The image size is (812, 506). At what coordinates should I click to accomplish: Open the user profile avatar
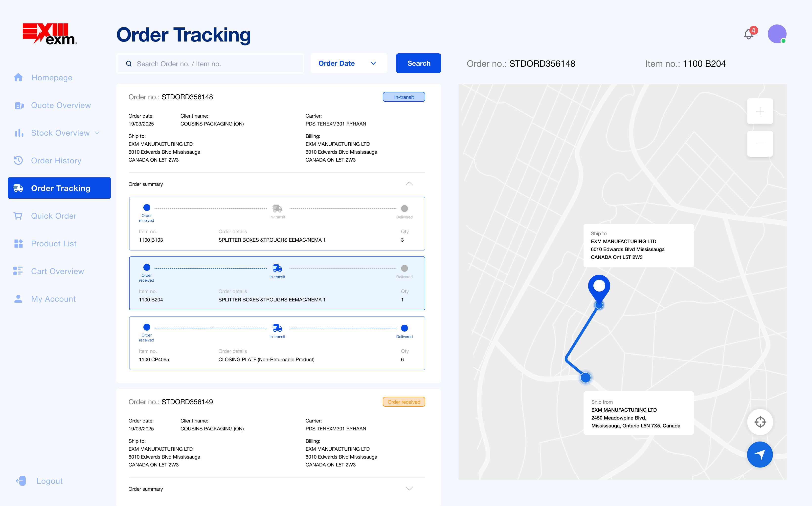click(776, 34)
